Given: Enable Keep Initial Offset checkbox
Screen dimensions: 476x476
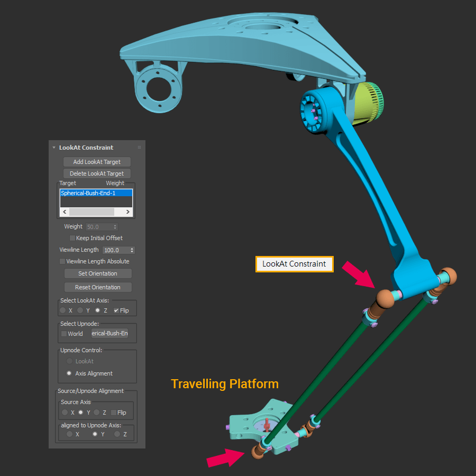Looking at the screenshot, I should click(x=72, y=238).
